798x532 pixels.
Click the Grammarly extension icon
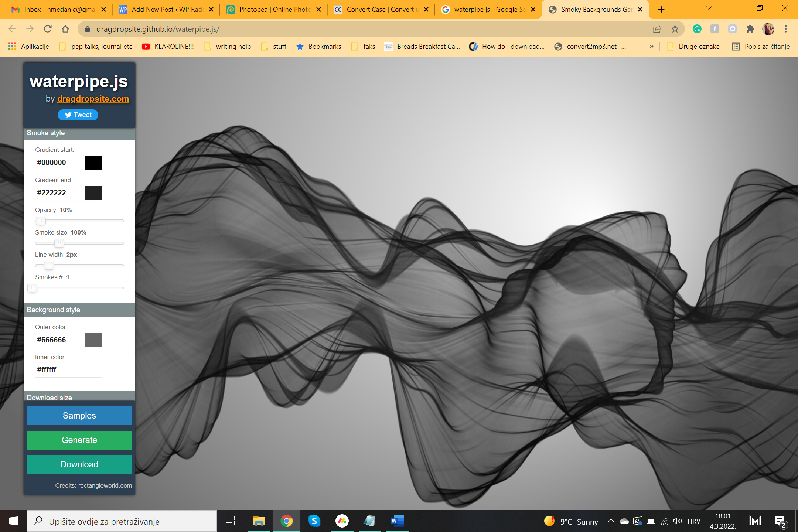pos(697,29)
